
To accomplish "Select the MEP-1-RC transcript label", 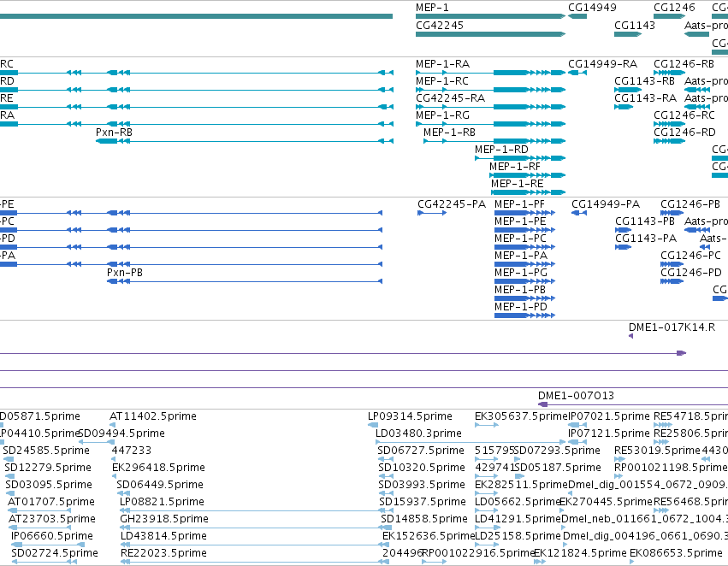I will (x=442, y=80).
